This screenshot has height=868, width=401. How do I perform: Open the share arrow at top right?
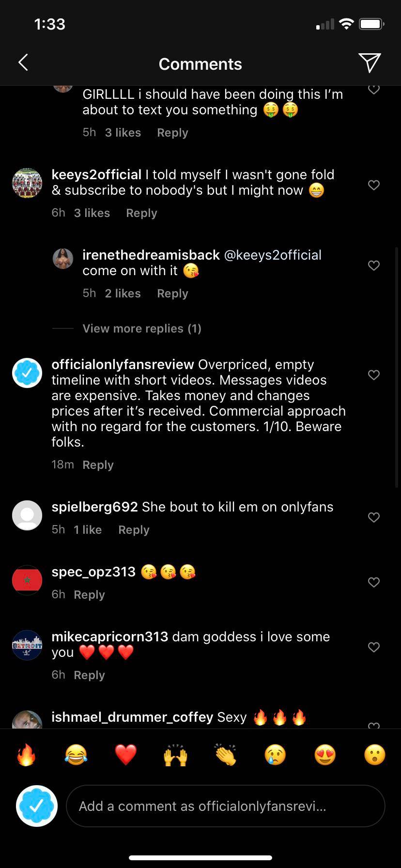370,62
